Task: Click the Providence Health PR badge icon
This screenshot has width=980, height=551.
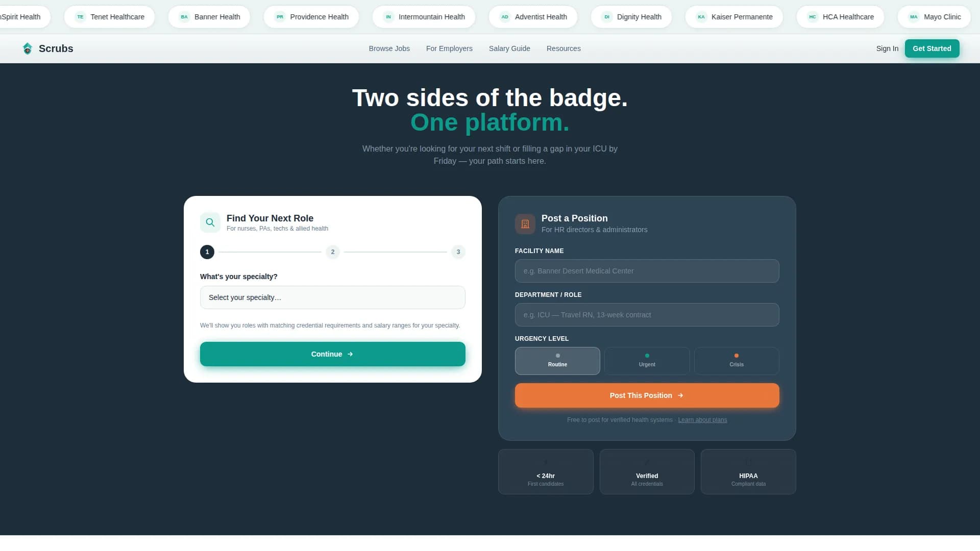Action: pyautogui.click(x=280, y=17)
